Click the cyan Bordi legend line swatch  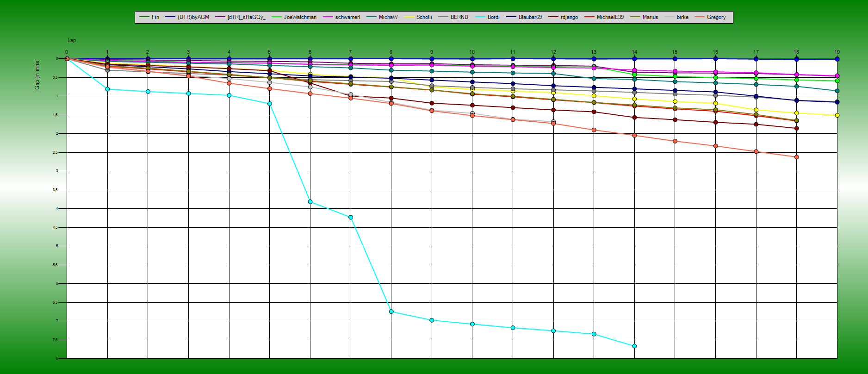[480, 17]
